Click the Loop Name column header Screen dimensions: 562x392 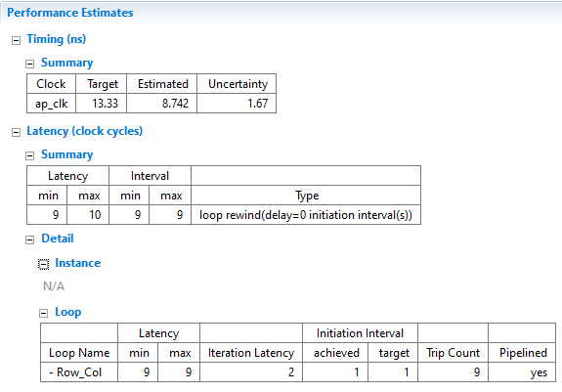(79, 353)
